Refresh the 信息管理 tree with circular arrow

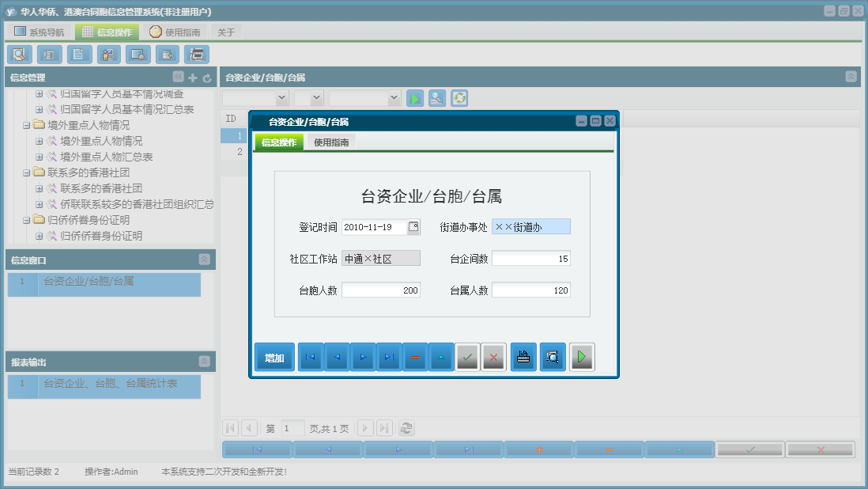207,78
